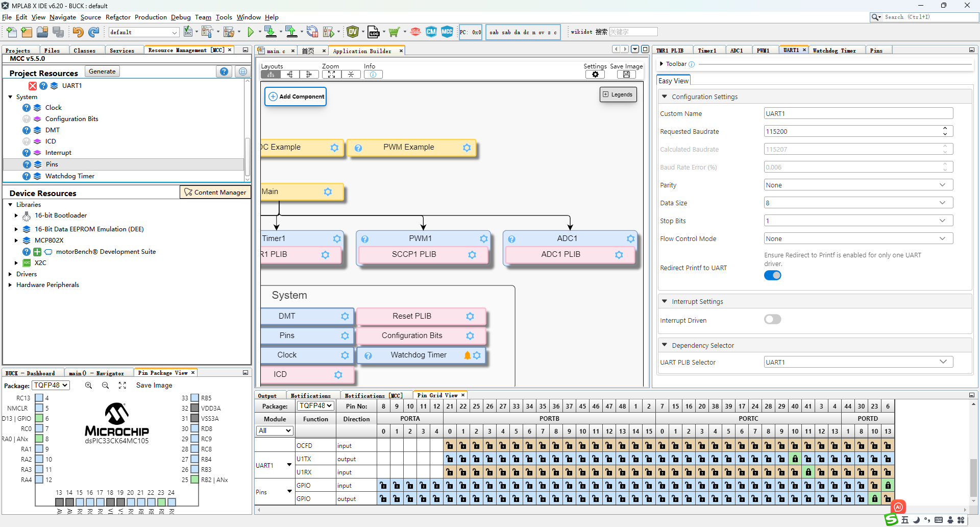The height and width of the screenshot is (527, 980).
Task: Click the Make and Program Device icon
Action: (x=271, y=32)
